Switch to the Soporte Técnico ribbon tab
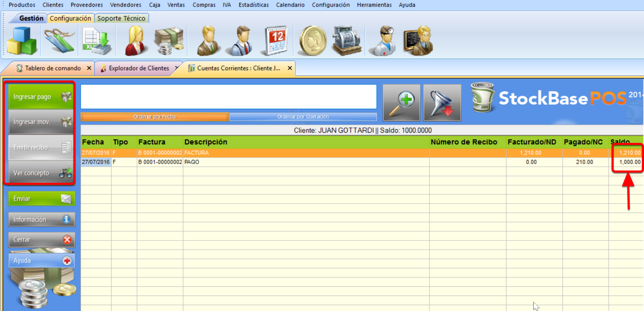644x311 pixels. tap(121, 18)
